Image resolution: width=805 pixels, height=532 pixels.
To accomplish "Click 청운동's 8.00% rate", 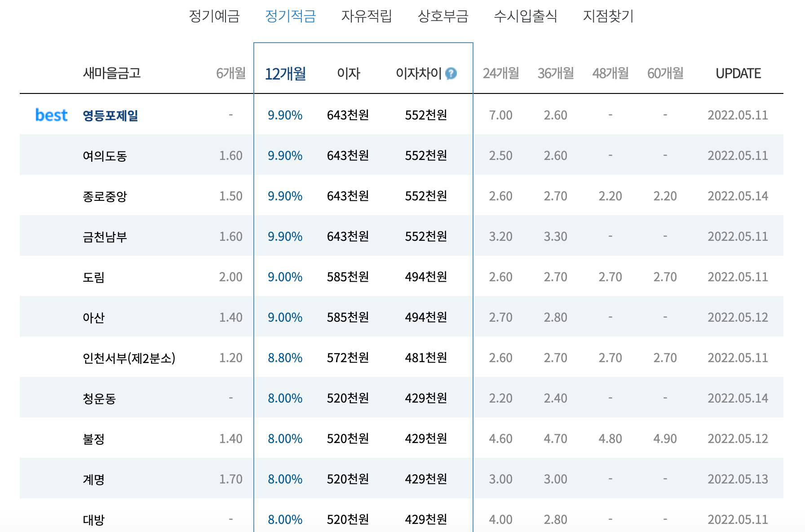I will tap(285, 398).
